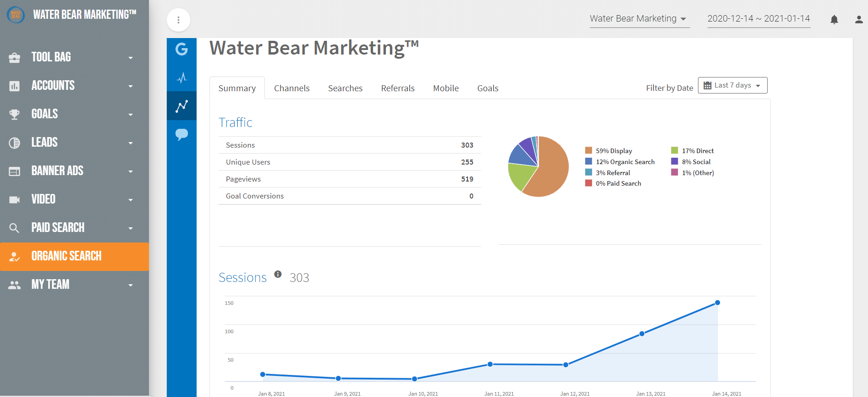Click the calendar icon in date filter
Screen dimensions: 868x397
coord(708,85)
